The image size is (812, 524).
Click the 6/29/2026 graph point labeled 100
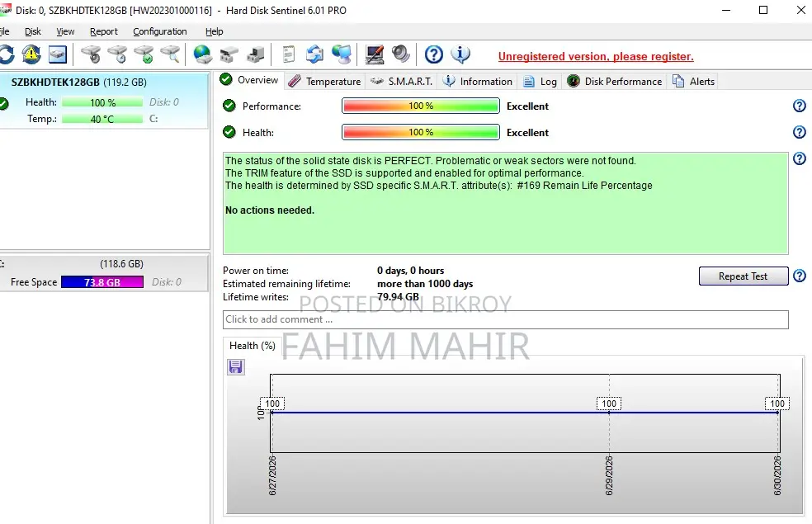click(609, 413)
